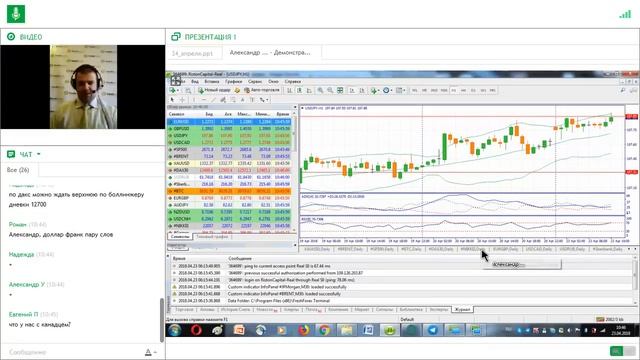Open the Тиковый график tab
Image resolution: width=640 pixels, height=360 pixels.
[x=213, y=237]
